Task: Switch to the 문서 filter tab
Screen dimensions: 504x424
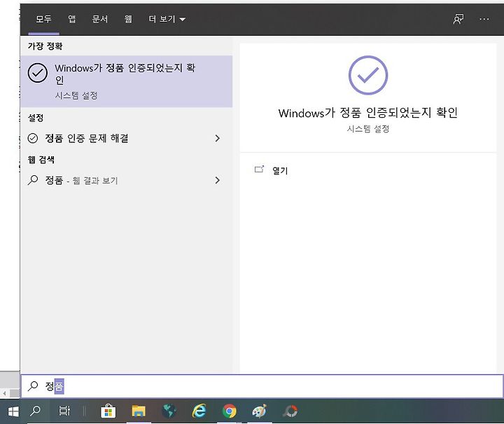Action: (x=100, y=20)
